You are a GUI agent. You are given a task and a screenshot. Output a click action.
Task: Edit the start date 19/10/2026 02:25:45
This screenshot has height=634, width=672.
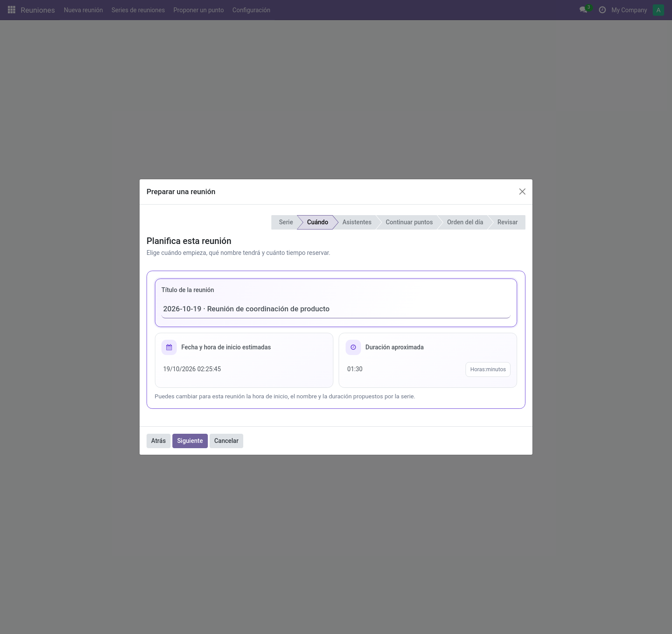pos(244,369)
